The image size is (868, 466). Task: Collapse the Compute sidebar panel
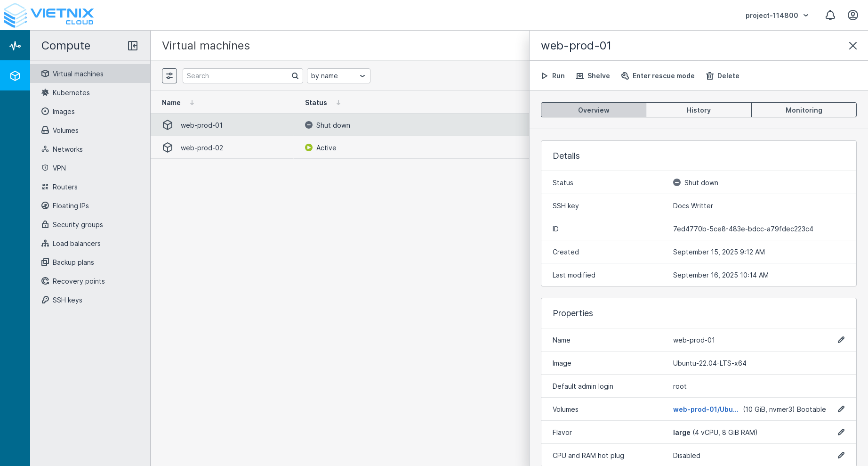[133, 46]
